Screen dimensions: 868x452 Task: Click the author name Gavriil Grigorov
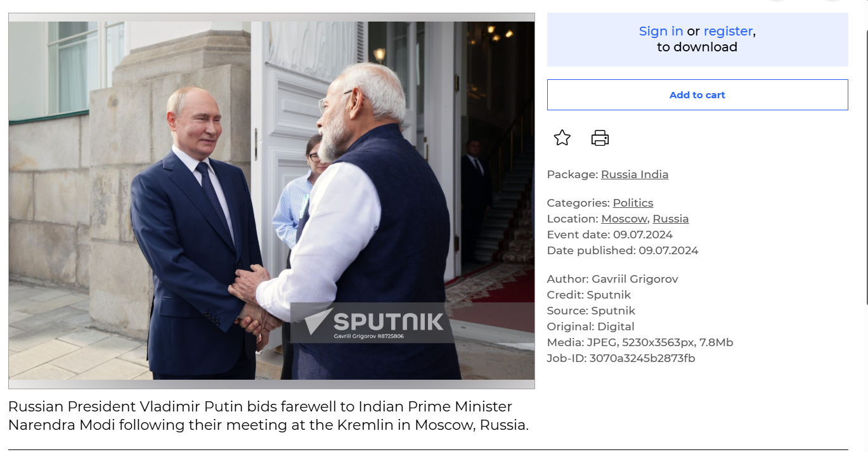tap(635, 279)
